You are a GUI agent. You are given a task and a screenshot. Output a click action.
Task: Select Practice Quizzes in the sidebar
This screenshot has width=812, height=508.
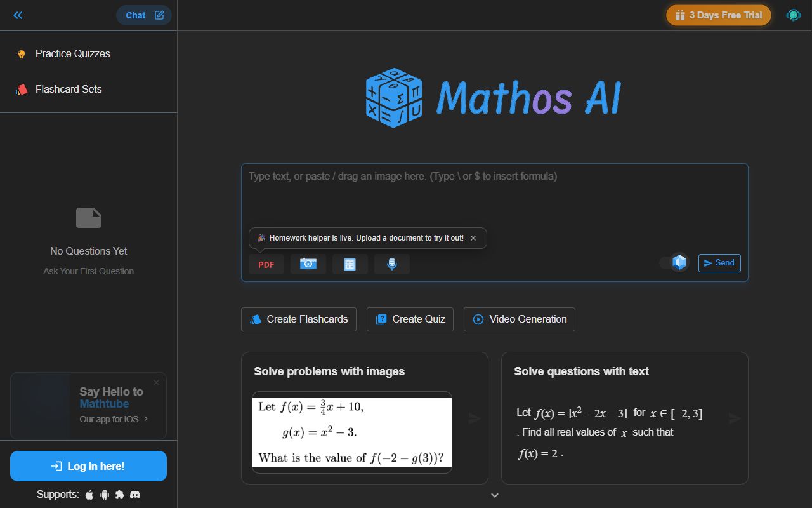(73, 54)
